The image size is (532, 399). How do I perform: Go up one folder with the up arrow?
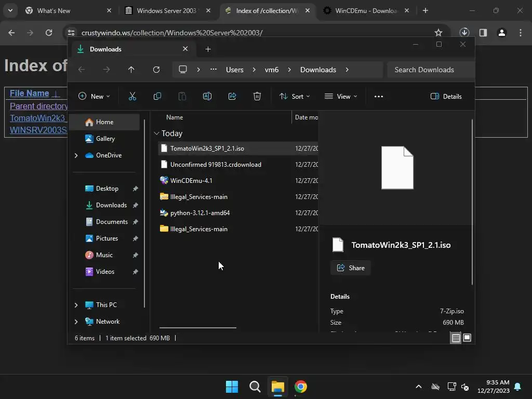(131, 70)
